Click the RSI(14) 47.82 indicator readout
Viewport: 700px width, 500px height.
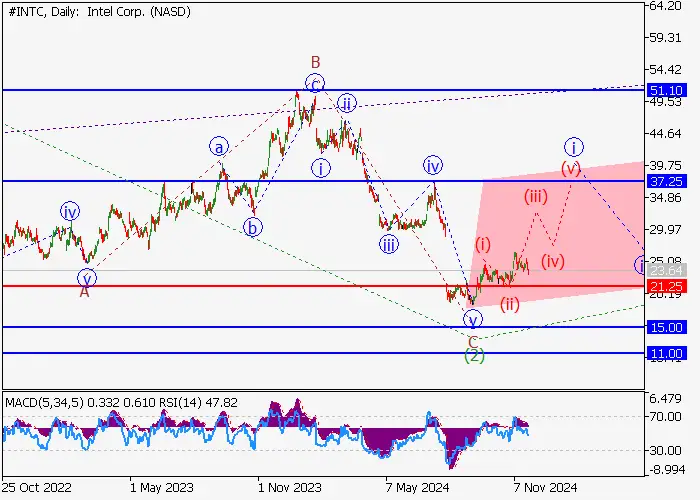coord(198,403)
